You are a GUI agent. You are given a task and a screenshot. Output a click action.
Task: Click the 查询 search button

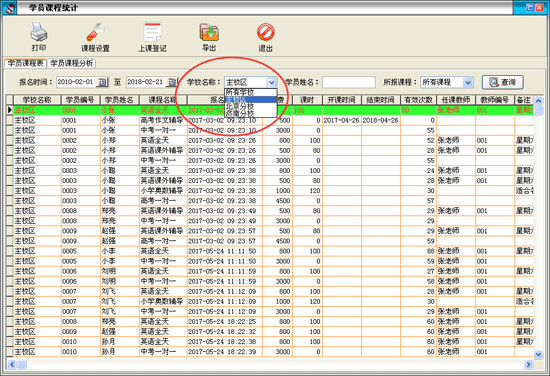[503, 82]
